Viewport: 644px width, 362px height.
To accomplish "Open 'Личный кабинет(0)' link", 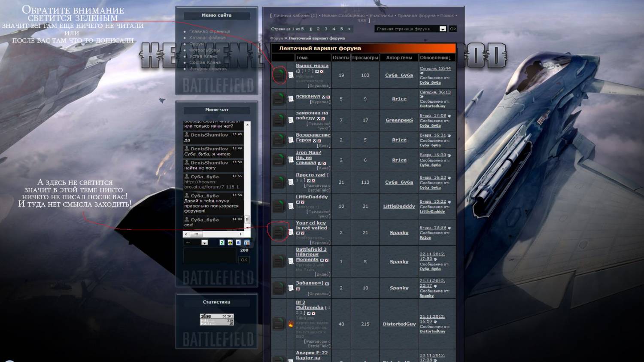I will point(295,15).
